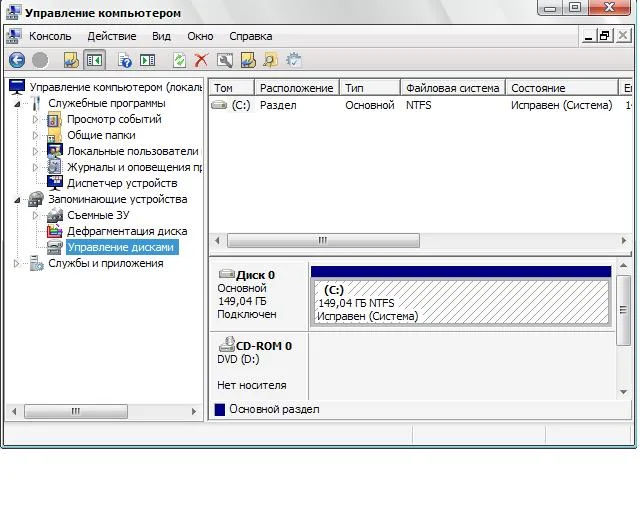
Task: Open Дефрагментация диска
Action: [x=127, y=231]
